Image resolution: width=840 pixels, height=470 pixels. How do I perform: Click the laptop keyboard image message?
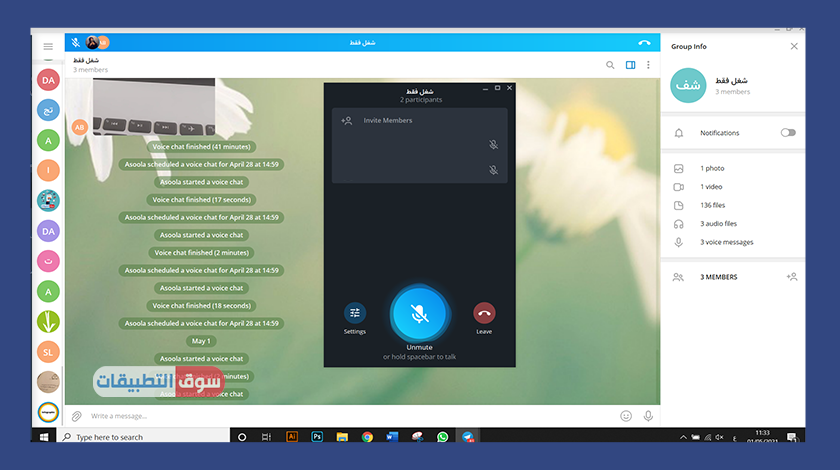154,107
